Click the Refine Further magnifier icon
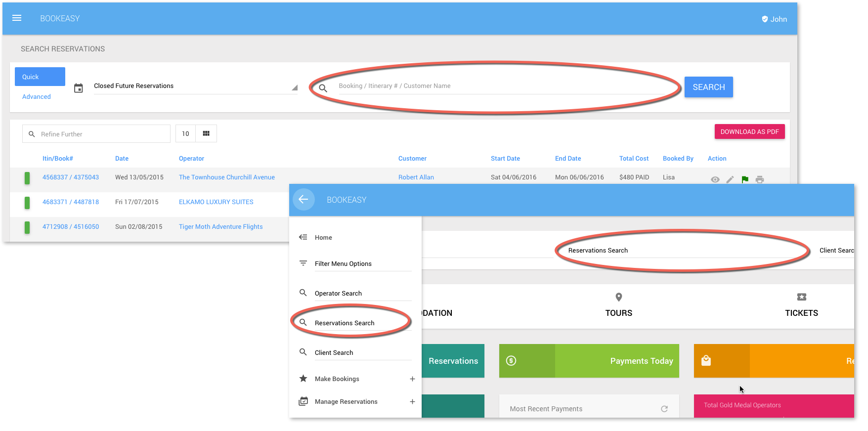The width and height of the screenshot is (868, 431). (32, 134)
